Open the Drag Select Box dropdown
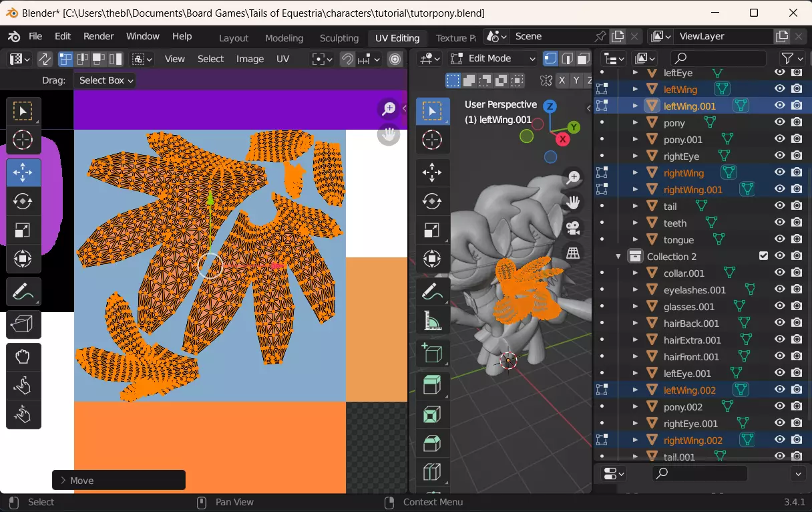The image size is (812, 512). coord(105,80)
